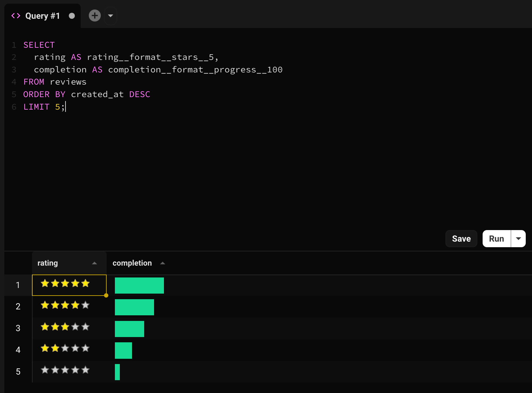Sort by completion column using its arrow
The height and width of the screenshot is (393, 532).
click(x=162, y=263)
